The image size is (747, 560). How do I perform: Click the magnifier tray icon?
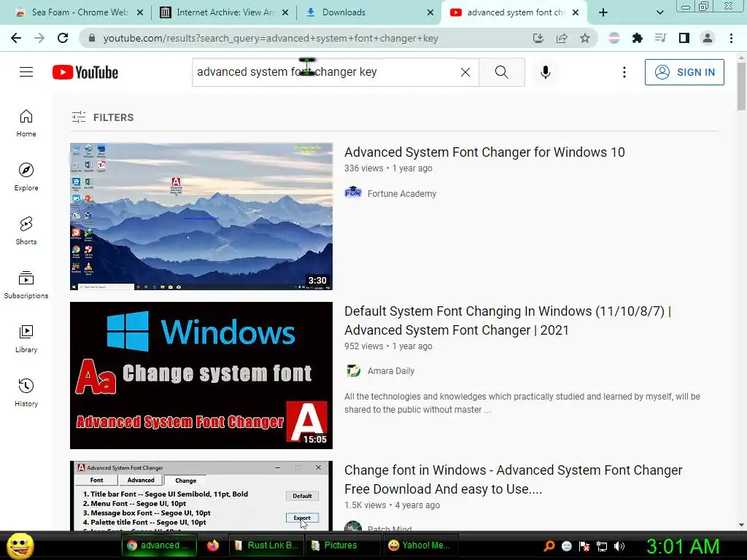[x=549, y=546]
